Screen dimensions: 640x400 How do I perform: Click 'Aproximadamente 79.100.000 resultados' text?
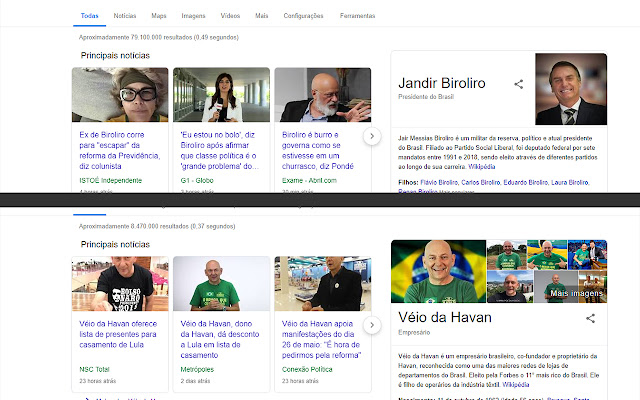159,37
